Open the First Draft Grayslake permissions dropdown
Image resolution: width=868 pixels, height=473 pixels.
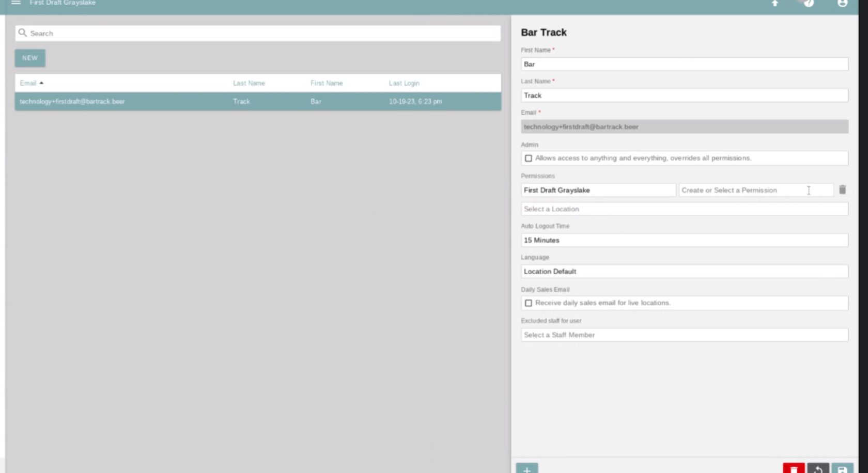pyautogui.click(x=598, y=190)
